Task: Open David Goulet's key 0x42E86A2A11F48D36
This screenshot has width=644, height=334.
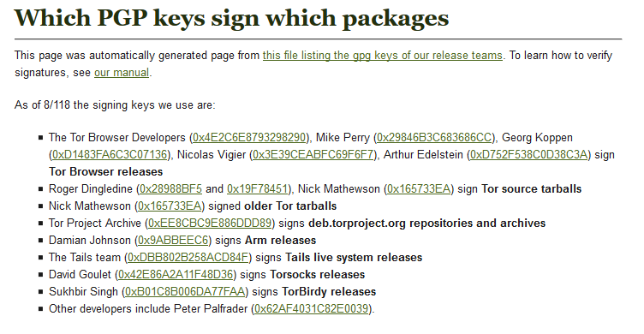Action: tap(176, 275)
